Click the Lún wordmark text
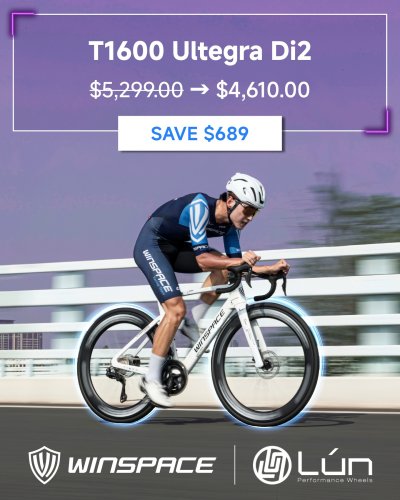Image resolution: width=400 pixels, height=500 pixels. [335, 462]
